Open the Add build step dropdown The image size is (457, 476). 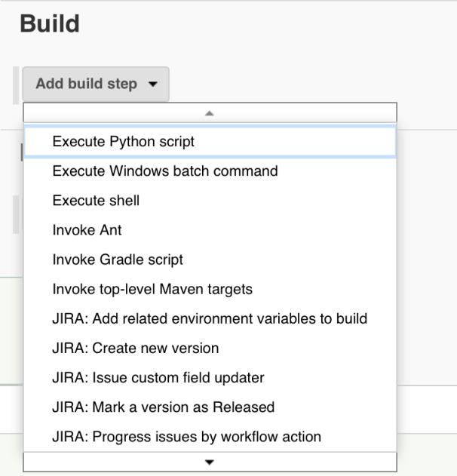tap(96, 84)
